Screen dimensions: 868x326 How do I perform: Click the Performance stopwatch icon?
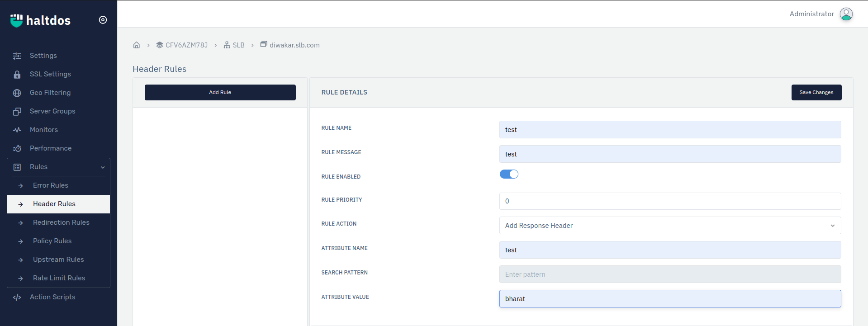point(17,149)
